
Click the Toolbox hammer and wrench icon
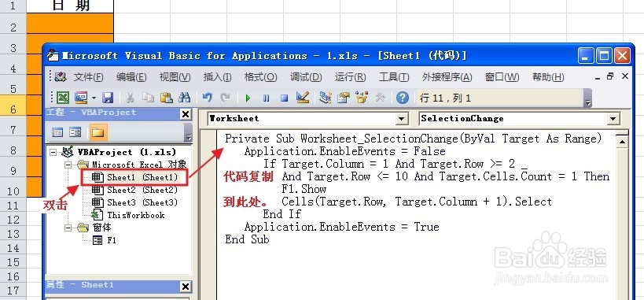pyautogui.click(x=381, y=98)
